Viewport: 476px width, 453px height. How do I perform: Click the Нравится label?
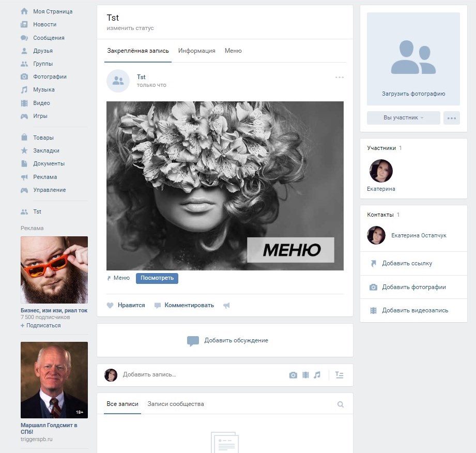pos(131,305)
